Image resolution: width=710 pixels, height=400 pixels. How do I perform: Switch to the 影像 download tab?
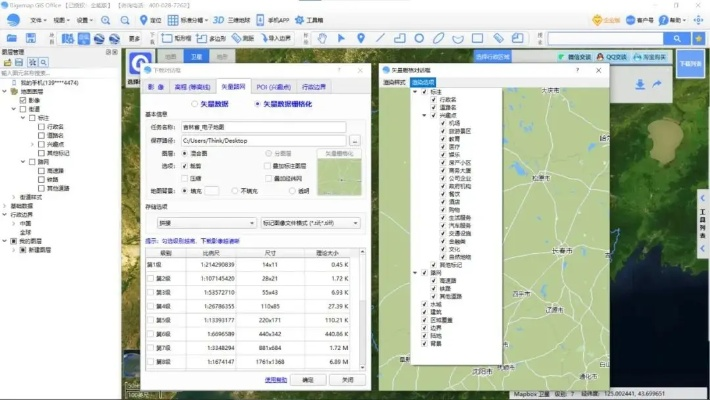156,87
